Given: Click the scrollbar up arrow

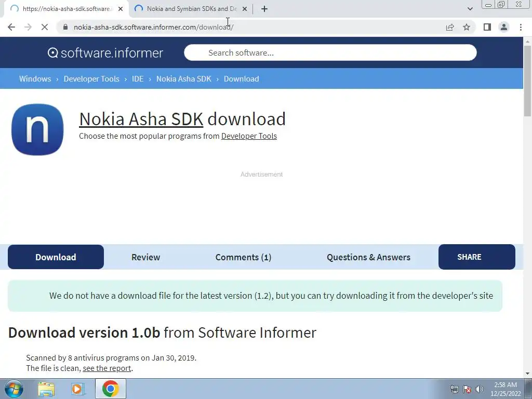Looking at the screenshot, I should [527, 41].
